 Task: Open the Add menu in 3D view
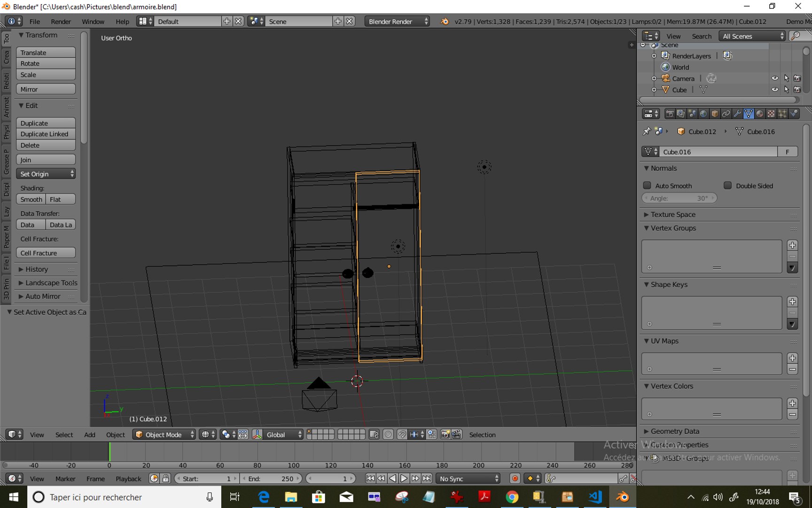(90, 435)
